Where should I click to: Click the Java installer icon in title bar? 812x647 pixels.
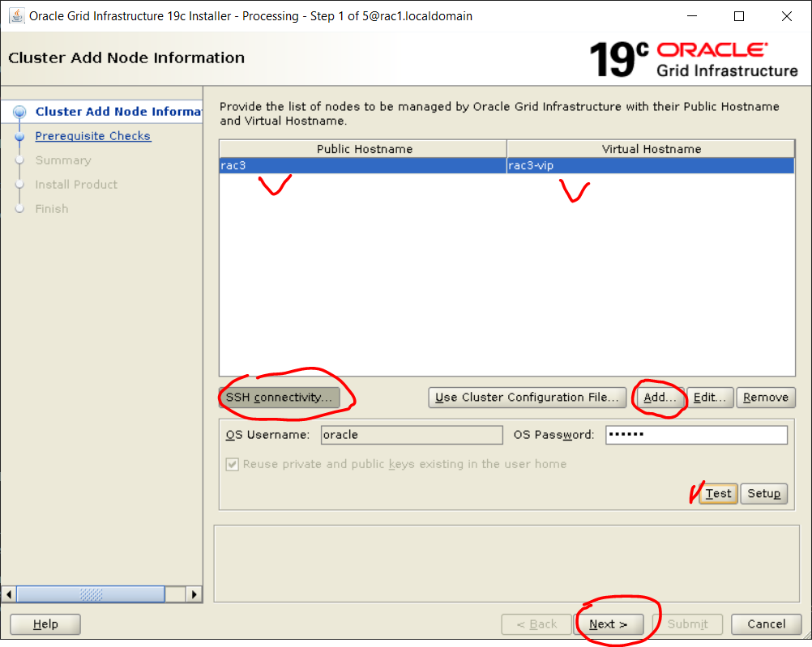coord(16,16)
